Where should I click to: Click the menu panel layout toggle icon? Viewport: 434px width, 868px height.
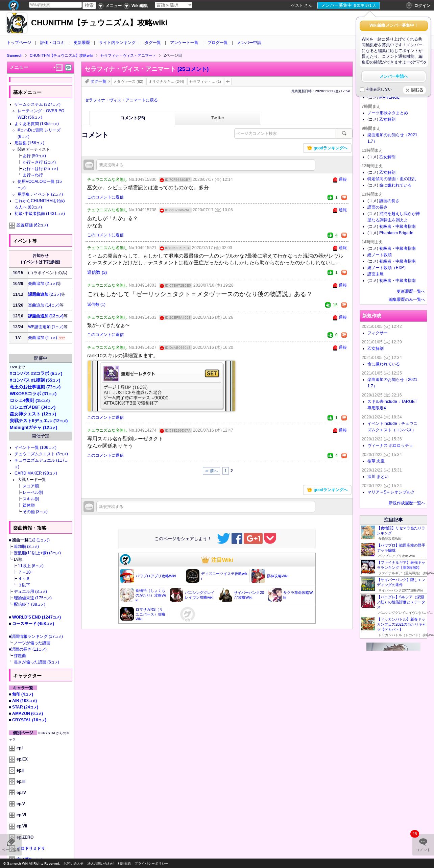point(59,68)
